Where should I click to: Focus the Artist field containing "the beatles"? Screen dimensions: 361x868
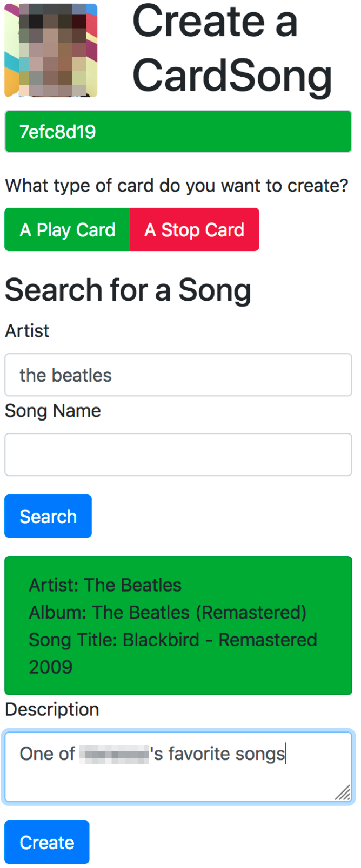coord(178,375)
